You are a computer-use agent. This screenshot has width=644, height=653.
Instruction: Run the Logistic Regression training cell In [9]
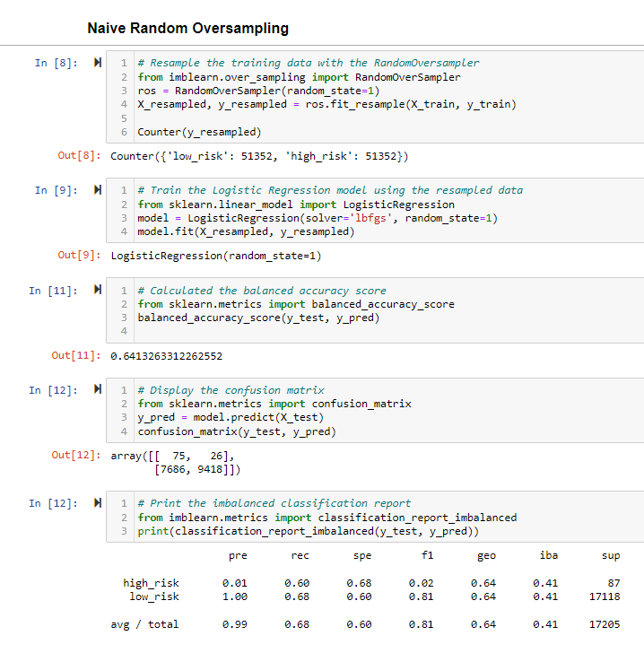coord(98,190)
